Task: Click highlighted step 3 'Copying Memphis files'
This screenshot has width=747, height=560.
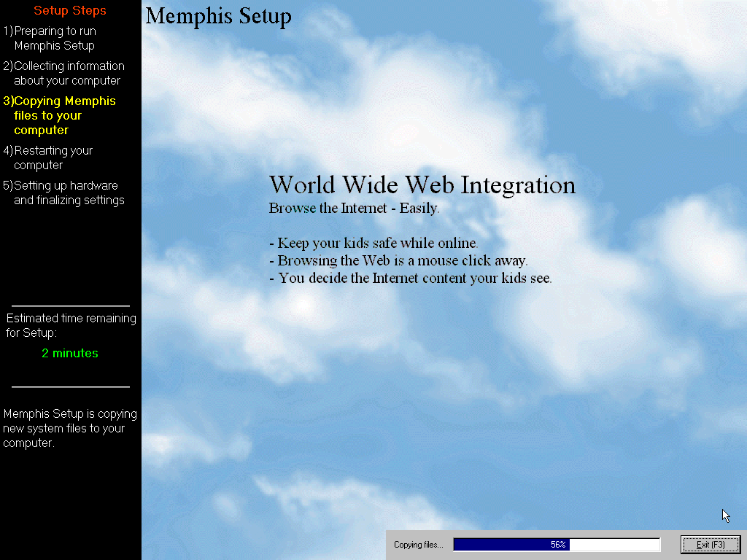Action: tap(60, 115)
